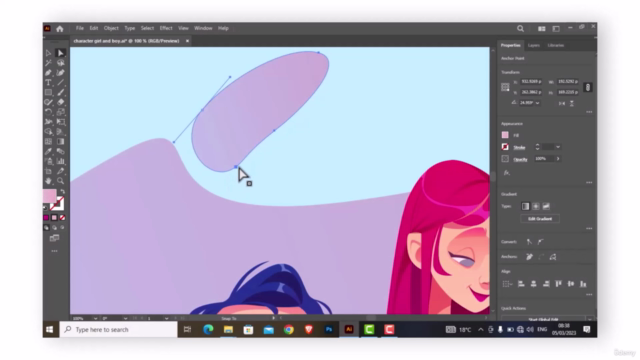Select the Type tool
The image size is (640, 360).
tap(49, 82)
